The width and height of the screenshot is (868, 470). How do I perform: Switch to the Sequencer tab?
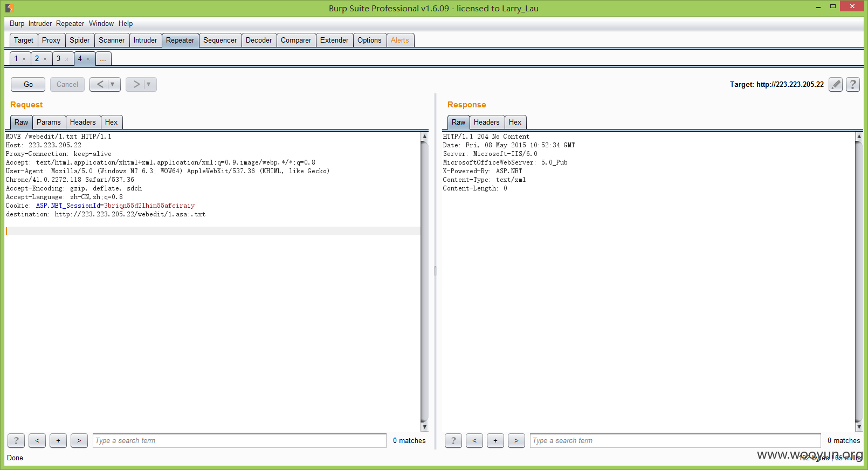pos(220,40)
